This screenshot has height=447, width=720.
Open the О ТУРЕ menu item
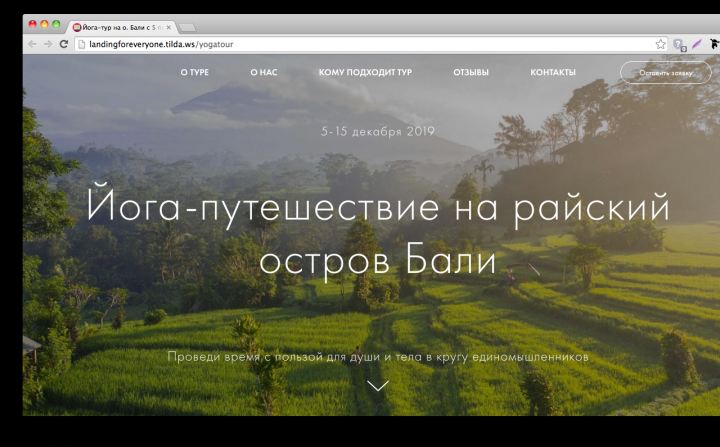tap(195, 72)
